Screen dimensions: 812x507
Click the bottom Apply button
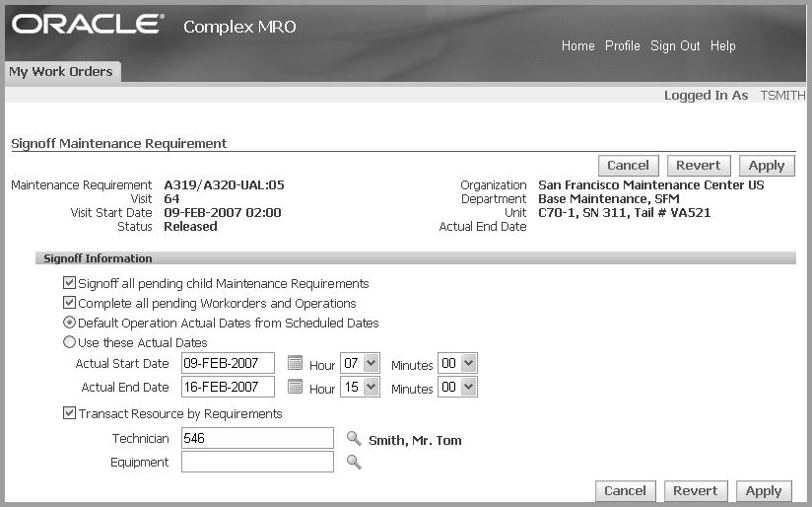click(764, 491)
